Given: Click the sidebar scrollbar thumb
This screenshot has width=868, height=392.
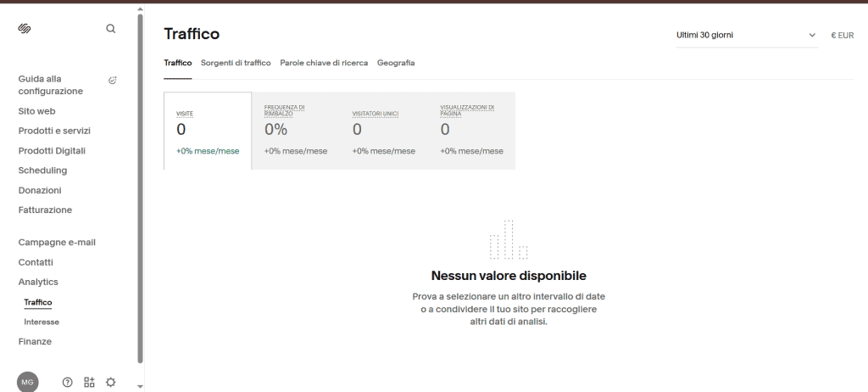Looking at the screenshot, I should (x=140, y=188).
